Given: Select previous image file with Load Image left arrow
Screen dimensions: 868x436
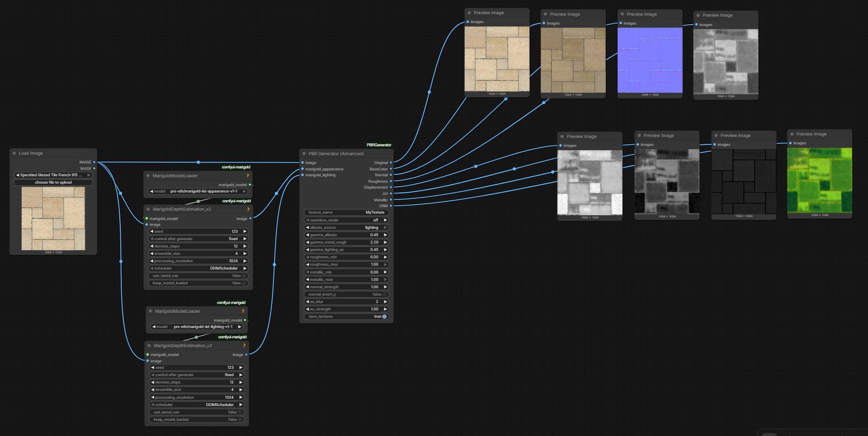Looking at the screenshot, I should 18,175.
